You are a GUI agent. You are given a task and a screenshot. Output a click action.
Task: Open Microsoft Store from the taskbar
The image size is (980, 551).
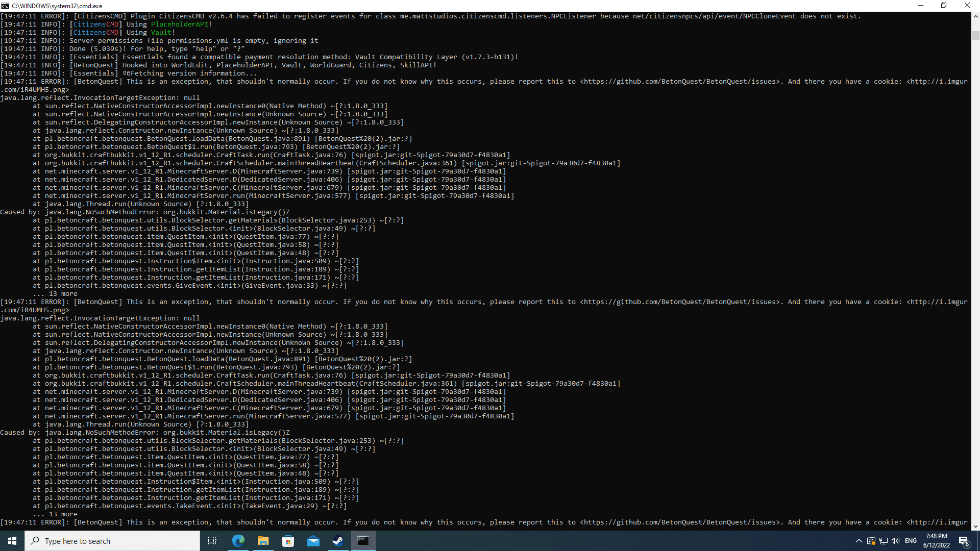point(288,541)
